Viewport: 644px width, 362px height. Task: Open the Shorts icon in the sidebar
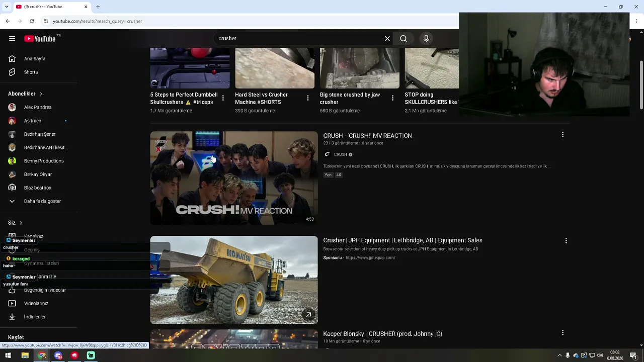(x=12, y=72)
